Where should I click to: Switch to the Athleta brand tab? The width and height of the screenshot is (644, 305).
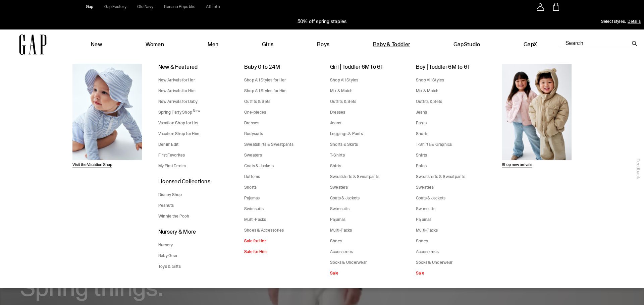click(x=213, y=7)
